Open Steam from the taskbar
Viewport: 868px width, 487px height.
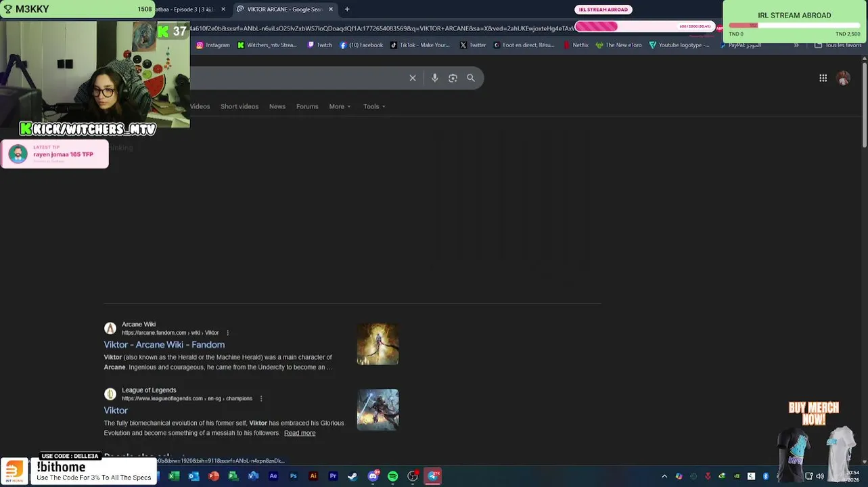click(x=352, y=476)
